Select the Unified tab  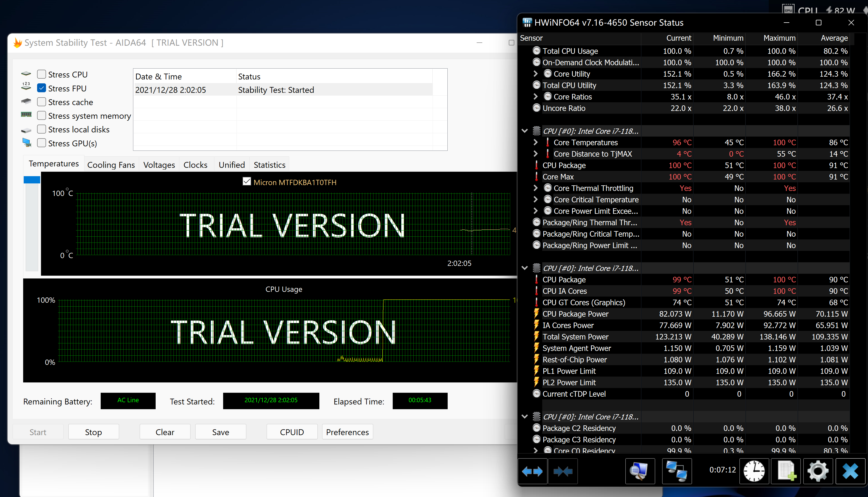coord(232,165)
